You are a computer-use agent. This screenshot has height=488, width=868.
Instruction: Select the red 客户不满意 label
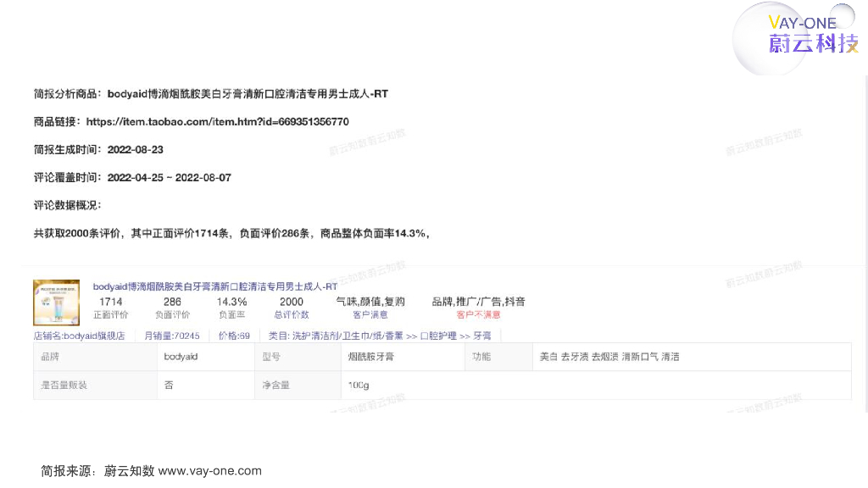coord(478,315)
